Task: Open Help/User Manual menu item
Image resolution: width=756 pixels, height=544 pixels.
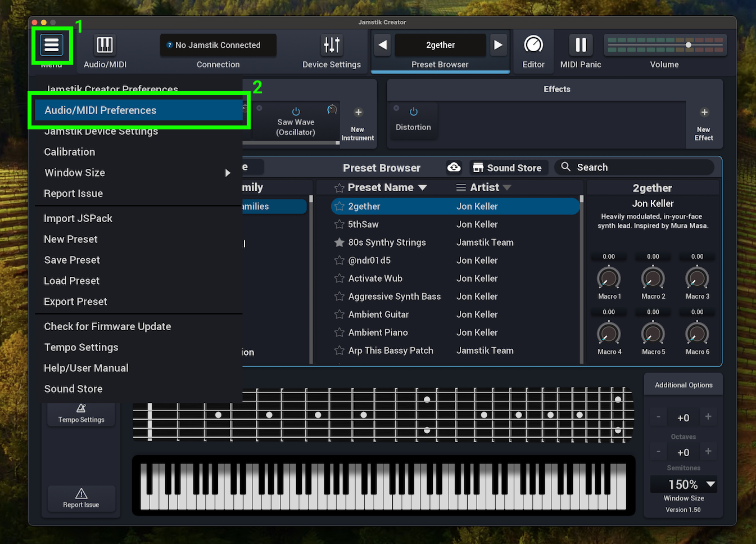Action: tap(139, 368)
